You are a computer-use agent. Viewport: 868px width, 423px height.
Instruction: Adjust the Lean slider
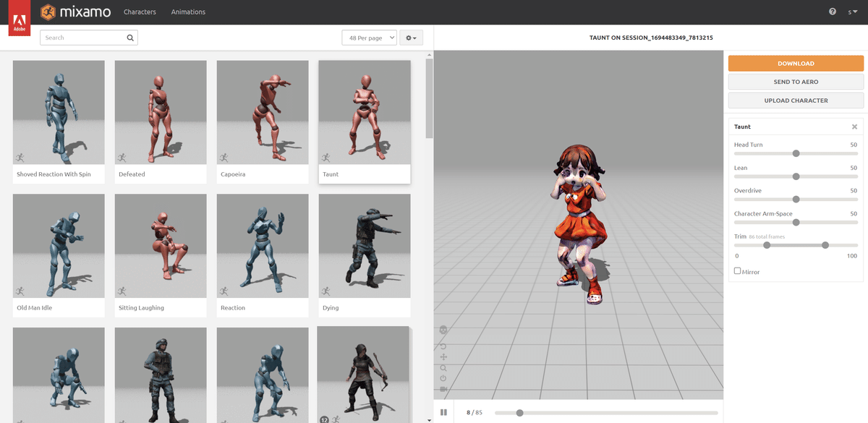tap(796, 176)
